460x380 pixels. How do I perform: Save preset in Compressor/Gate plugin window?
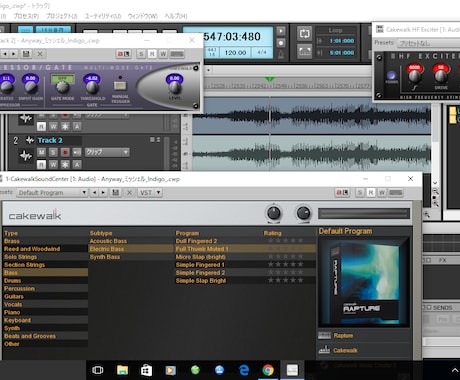[x=26, y=54]
